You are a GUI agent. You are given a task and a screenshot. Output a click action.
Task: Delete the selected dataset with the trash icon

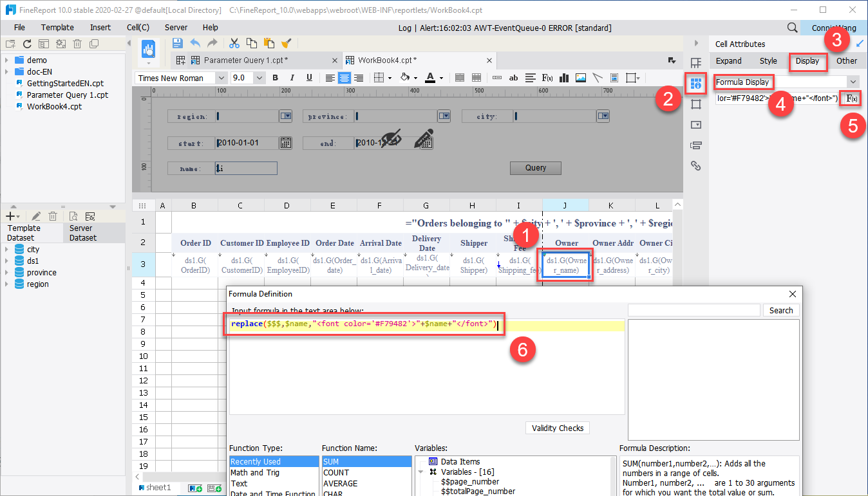pos(53,216)
